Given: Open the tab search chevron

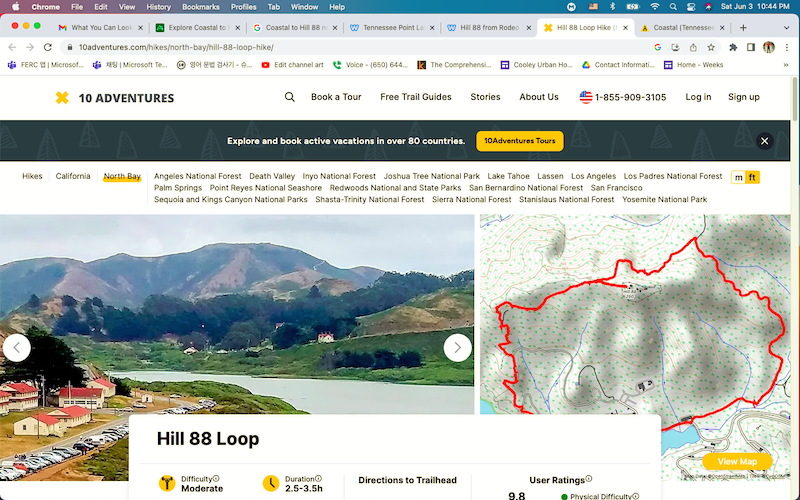Looking at the screenshot, I should tap(786, 28).
